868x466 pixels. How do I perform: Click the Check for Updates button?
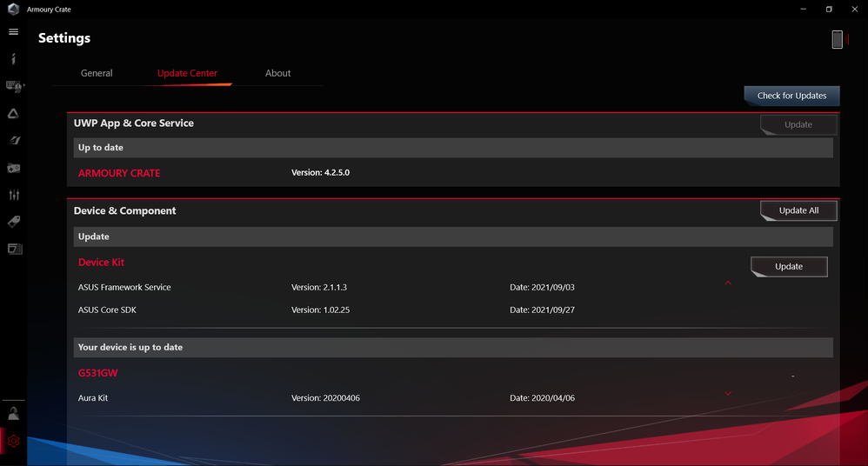click(791, 96)
